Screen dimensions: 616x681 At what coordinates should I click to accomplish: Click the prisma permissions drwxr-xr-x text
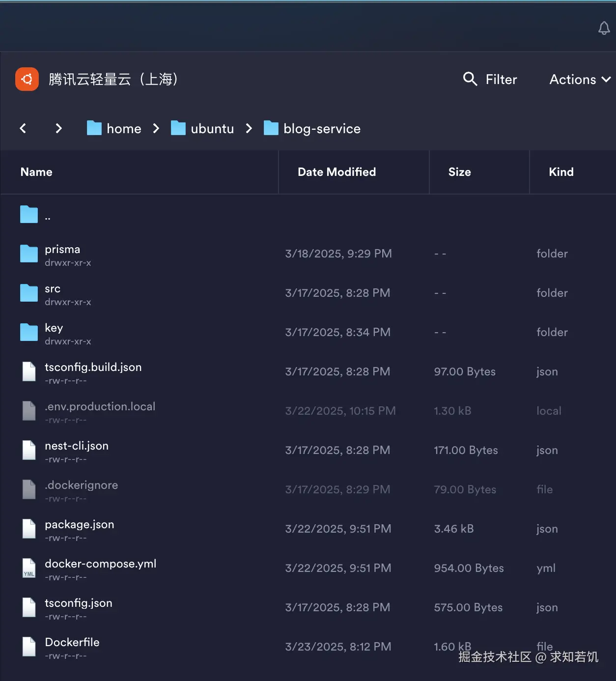68,263
